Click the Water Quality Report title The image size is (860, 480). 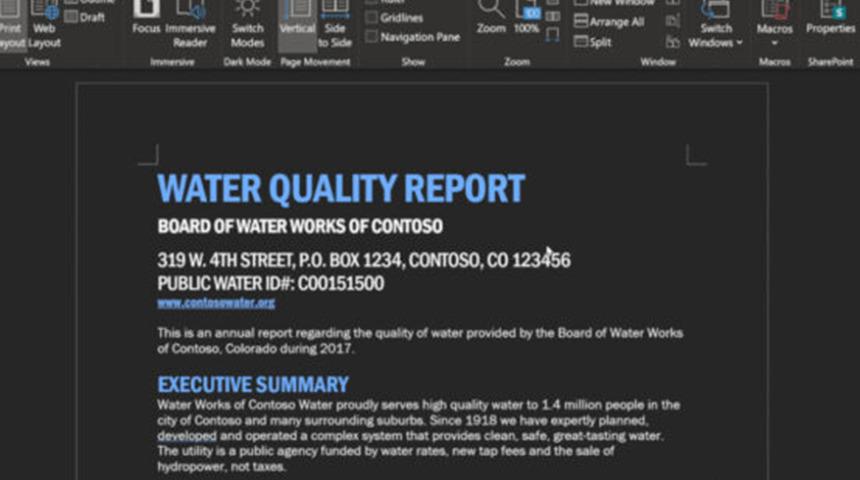(341, 189)
